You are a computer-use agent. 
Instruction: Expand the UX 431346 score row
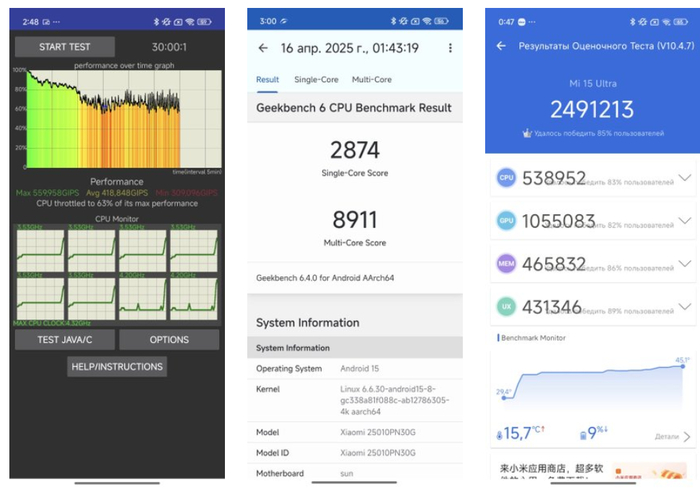click(684, 306)
